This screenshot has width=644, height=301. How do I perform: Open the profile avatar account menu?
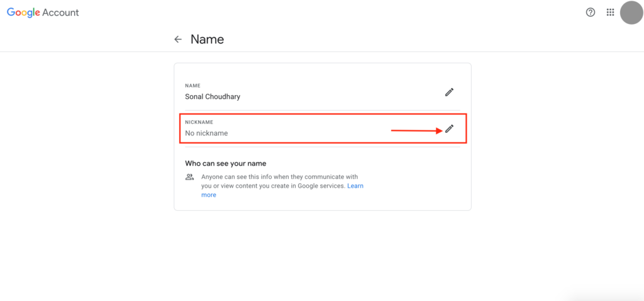tap(631, 13)
